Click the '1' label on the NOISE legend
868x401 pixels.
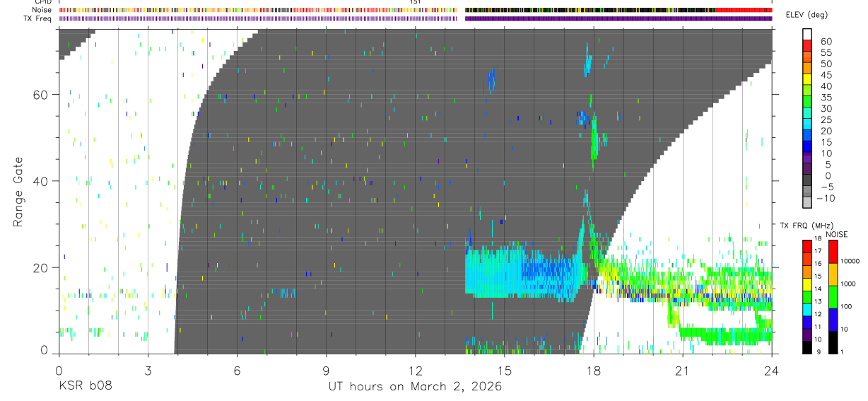[x=843, y=352]
